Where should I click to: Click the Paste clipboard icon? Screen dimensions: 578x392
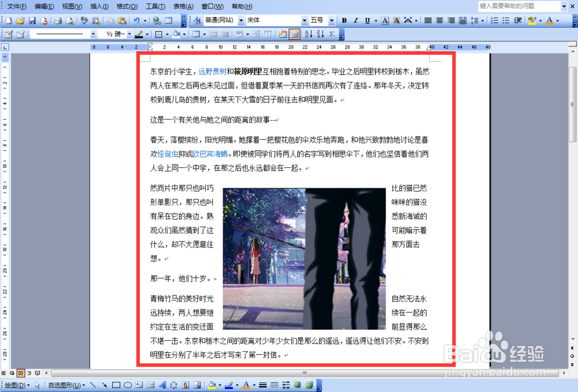122,21
